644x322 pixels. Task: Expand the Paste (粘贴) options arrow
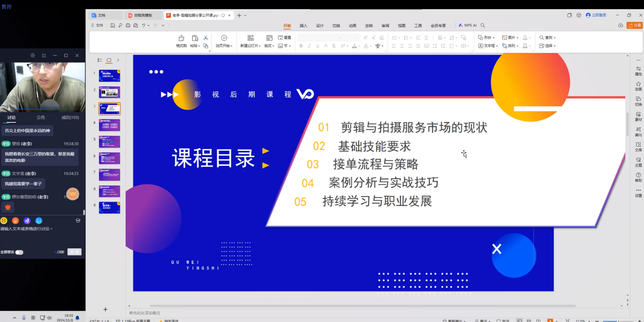click(x=199, y=46)
